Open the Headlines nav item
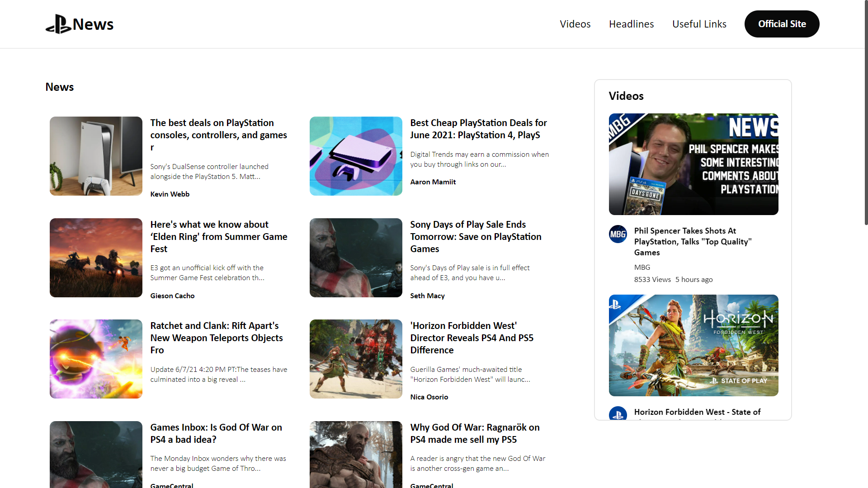This screenshot has height=488, width=868. click(x=631, y=24)
